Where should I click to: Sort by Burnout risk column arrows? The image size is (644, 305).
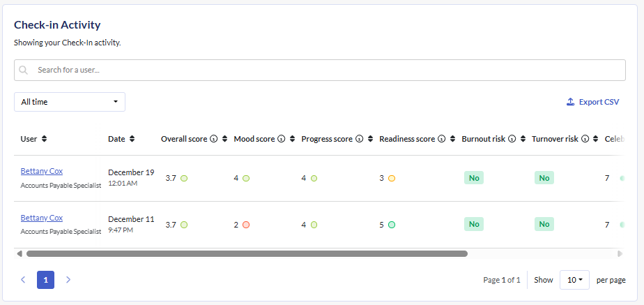[522, 139]
